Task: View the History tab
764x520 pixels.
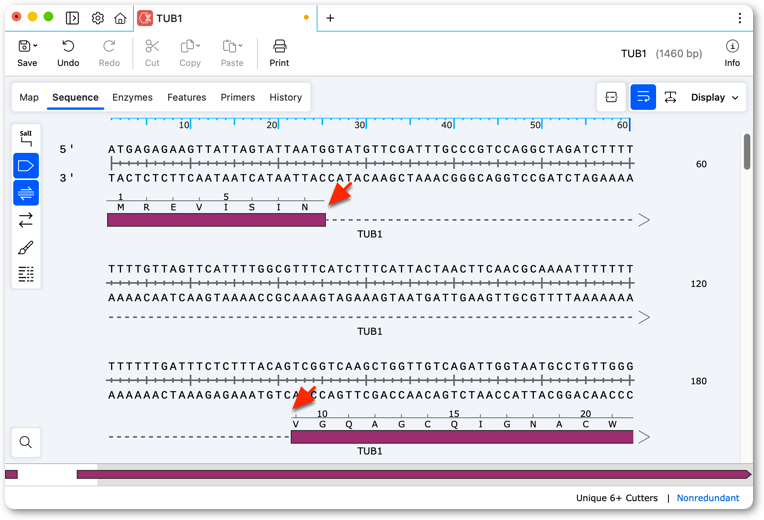Action: click(x=286, y=97)
